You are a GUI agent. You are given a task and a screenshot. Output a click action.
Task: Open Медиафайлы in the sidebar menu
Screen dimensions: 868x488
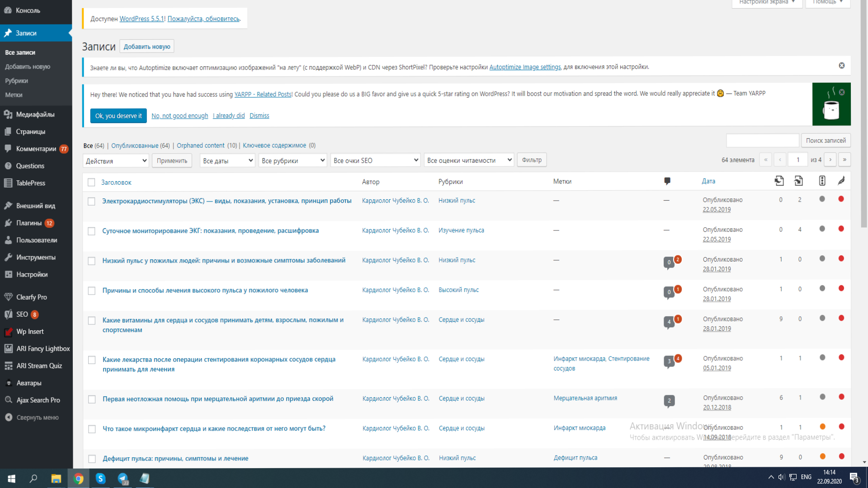tap(35, 114)
